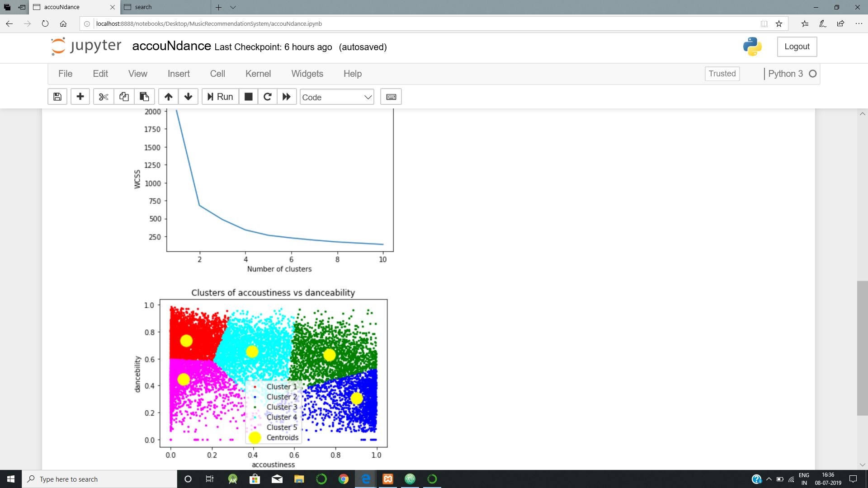Viewport: 868px width, 488px height.
Task: Open the tab list dropdown chevron
Action: [x=233, y=7]
